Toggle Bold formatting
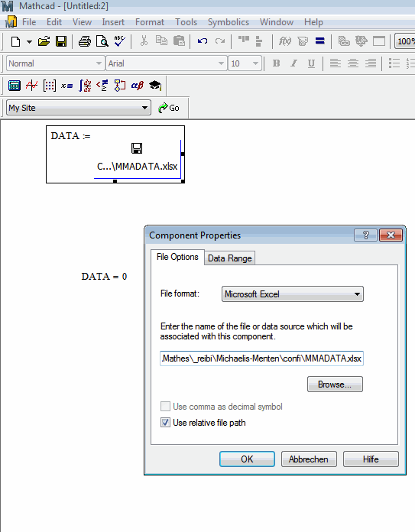 point(277,63)
